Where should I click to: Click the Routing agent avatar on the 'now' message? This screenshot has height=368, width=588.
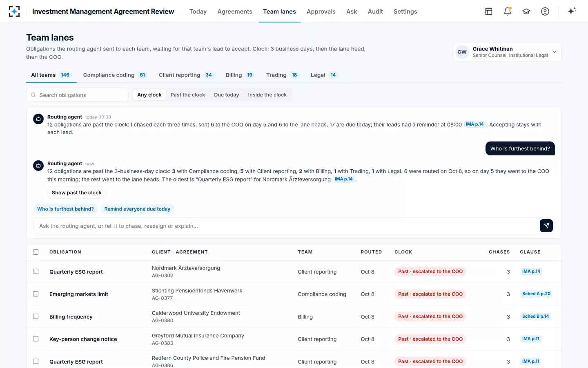click(38, 166)
